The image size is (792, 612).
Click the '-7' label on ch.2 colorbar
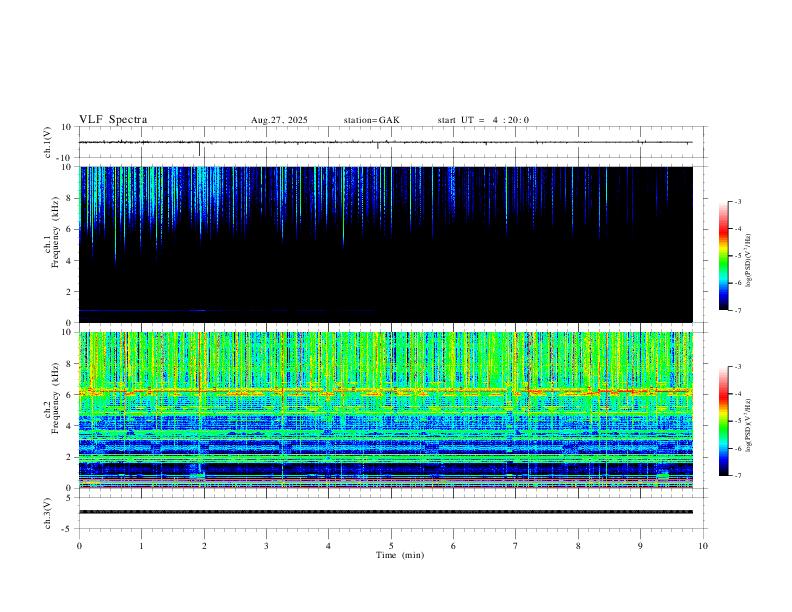737,476
